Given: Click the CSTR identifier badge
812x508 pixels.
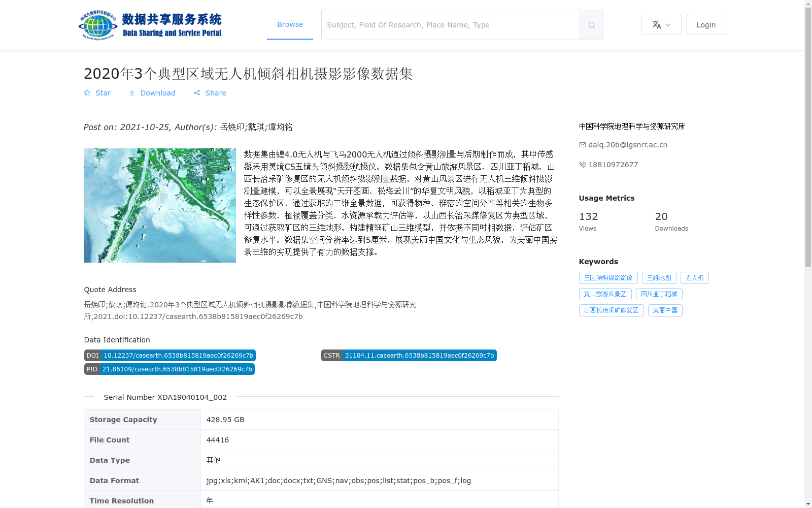Looking at the screenshot, I should [409, 356].
